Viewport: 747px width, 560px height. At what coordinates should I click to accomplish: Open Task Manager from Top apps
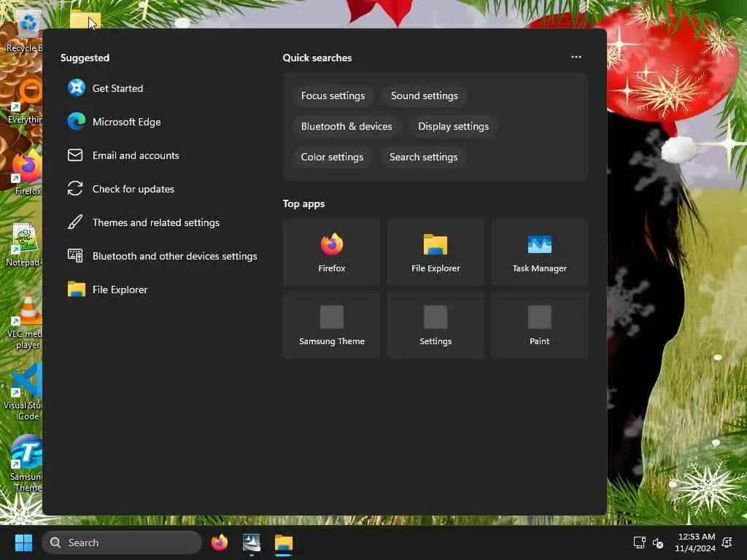pyautogui.click(x=539, y=252)
